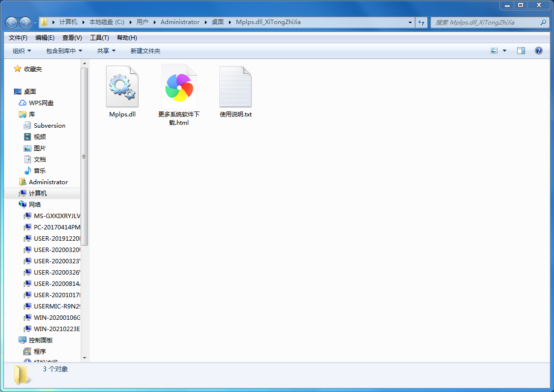This screenshot has height=392, width=554.
Task: Toggle the preview pane icon
Action: (521, 51)
